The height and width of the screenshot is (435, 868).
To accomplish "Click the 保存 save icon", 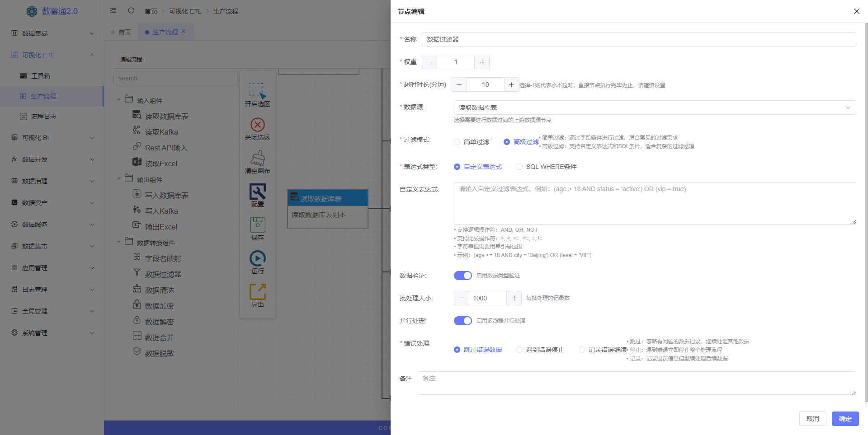I will (x=257, y=225).
